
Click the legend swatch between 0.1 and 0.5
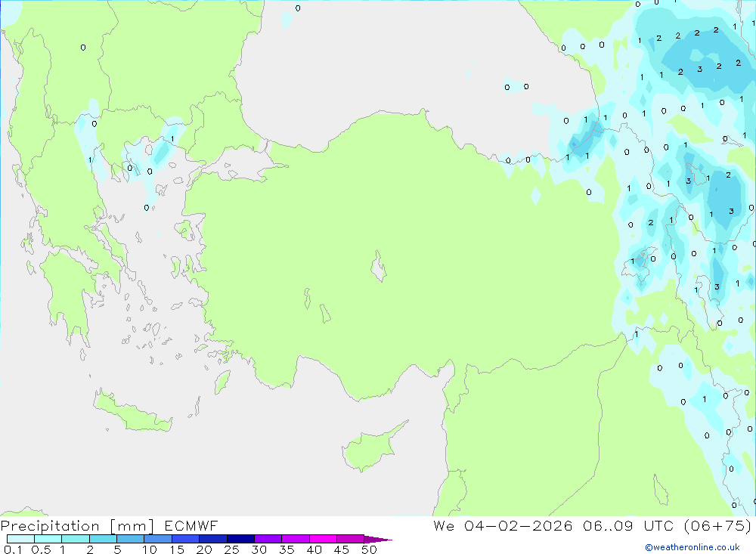(20, 539)
